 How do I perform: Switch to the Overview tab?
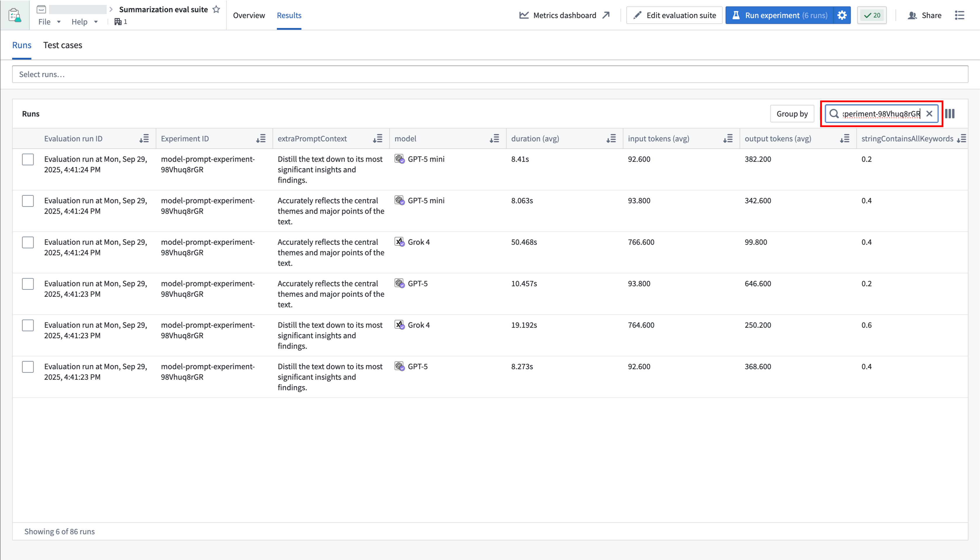(249, 15)
